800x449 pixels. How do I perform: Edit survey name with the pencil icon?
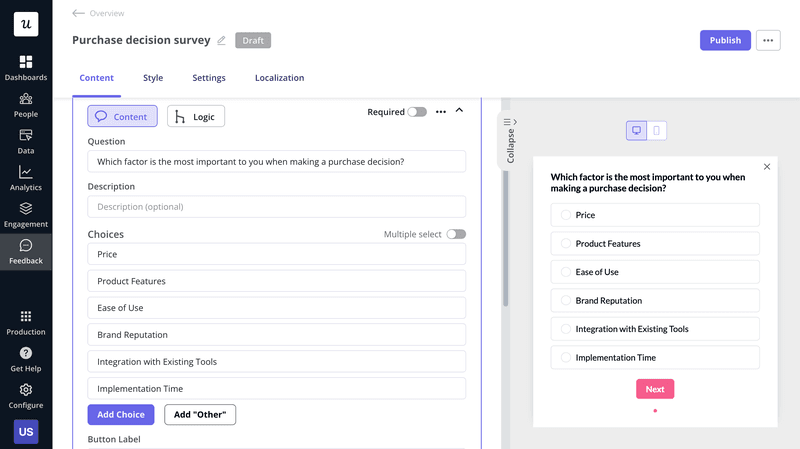pos(221,40)
